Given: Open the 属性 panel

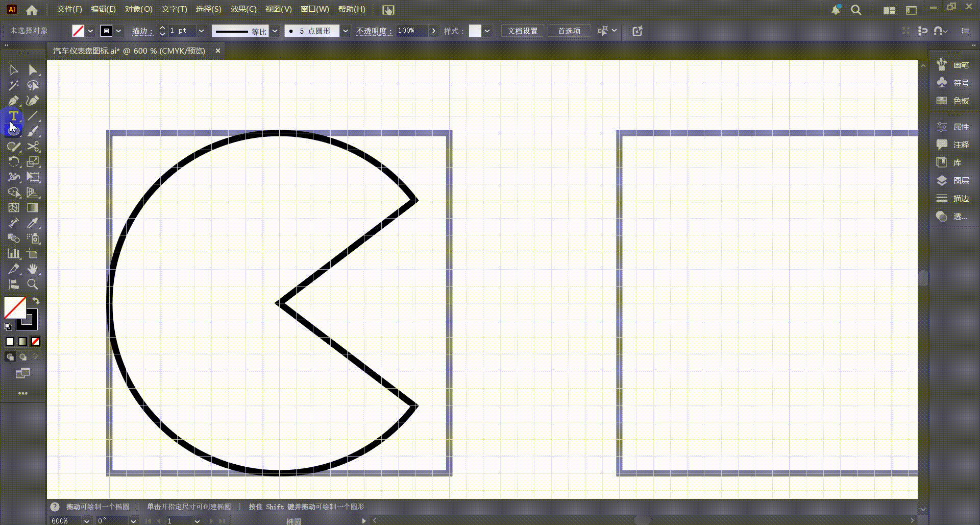Looking at the screenshot, I should 953,127.
